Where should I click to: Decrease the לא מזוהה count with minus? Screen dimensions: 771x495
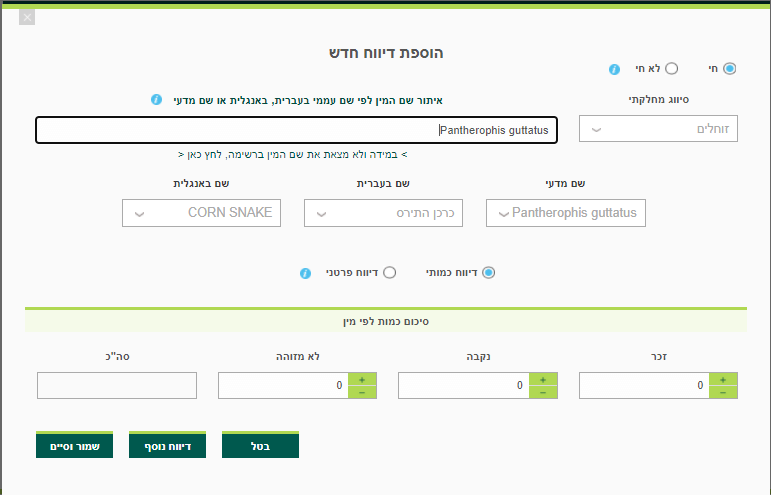(x=362, y=392)
